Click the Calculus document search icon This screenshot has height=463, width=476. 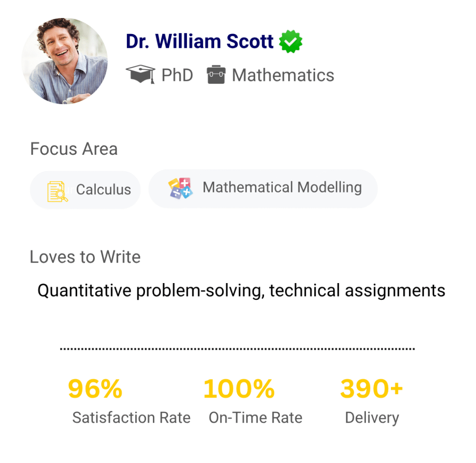(x=58, y=191)
